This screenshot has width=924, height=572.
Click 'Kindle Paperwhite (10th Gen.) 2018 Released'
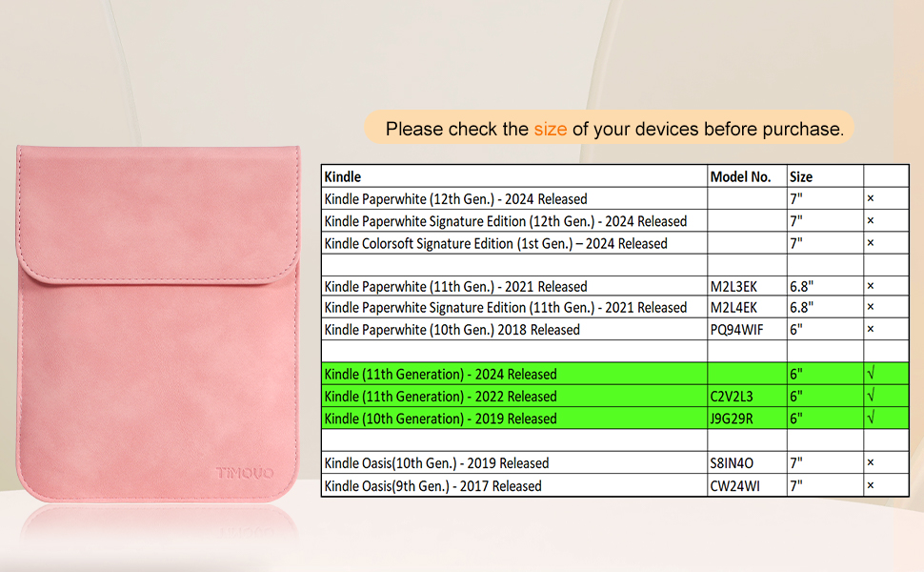point(452,330)
